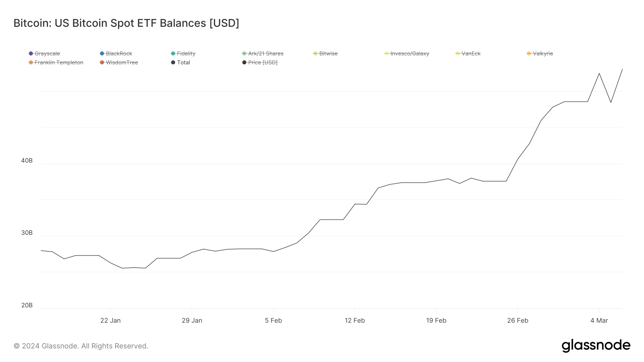Click the 40B y-axis label

(27, 161)
